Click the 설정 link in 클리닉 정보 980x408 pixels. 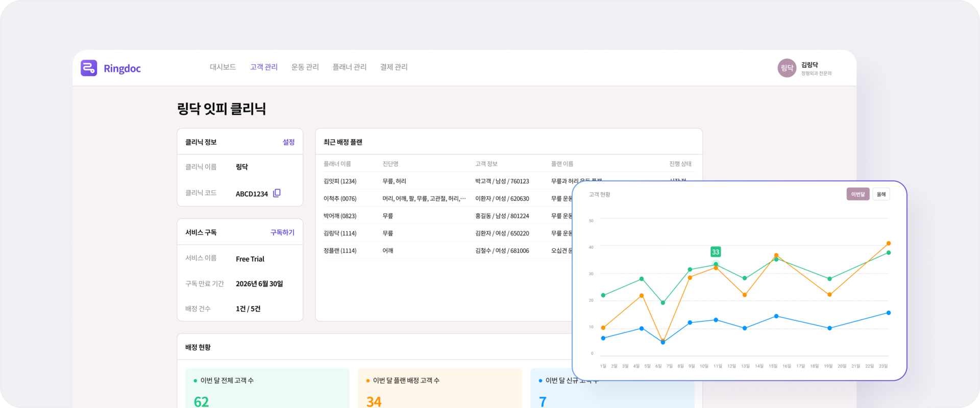[288, 142]
